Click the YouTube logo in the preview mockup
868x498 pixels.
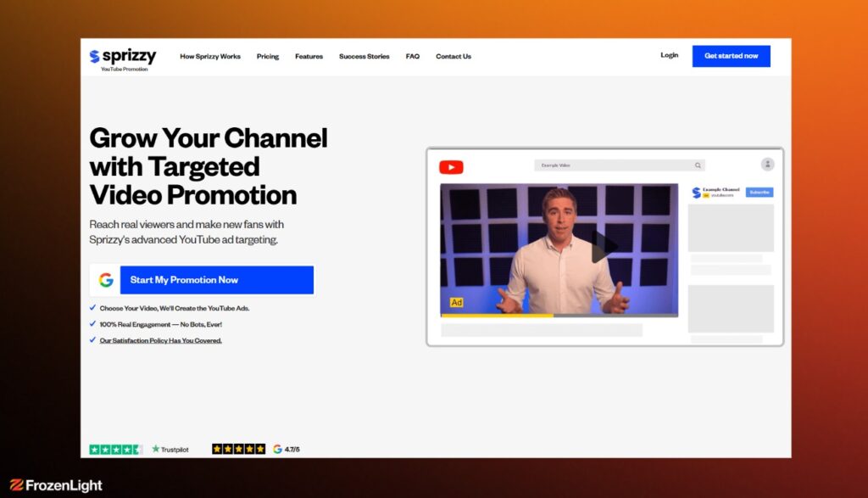click(x=451, y=167)
